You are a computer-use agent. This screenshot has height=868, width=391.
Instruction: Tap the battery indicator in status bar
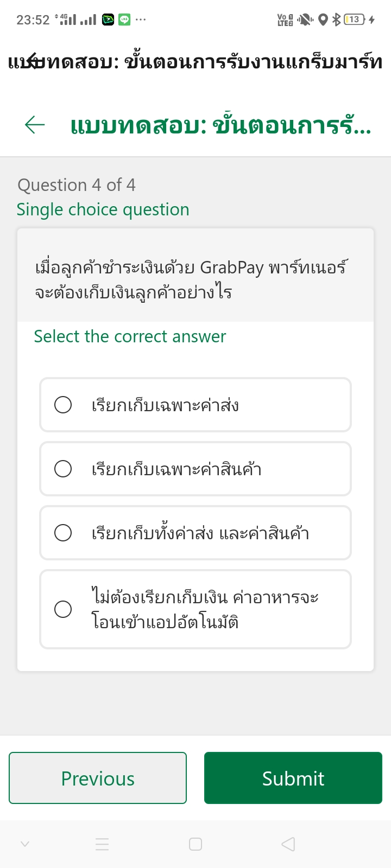point(354,20)
